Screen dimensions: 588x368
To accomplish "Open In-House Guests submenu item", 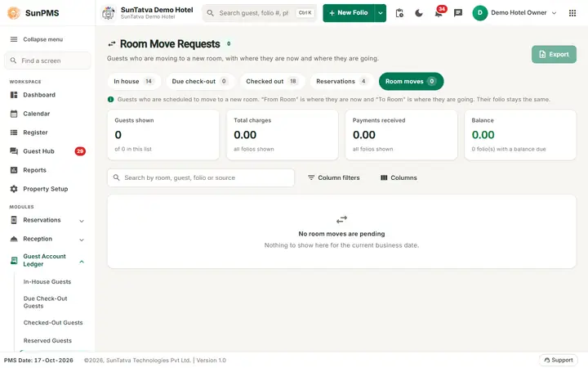I will [47, 281].
